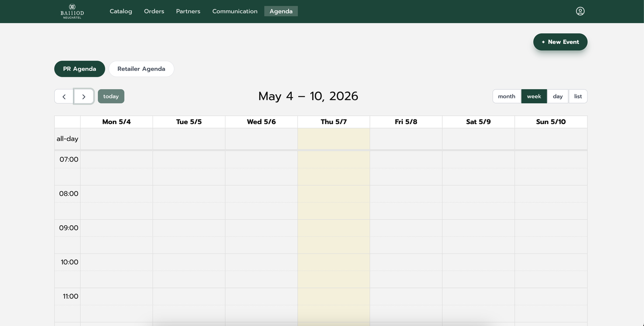Select the month calendar view
The image size is (644, 326).
[507, 96]
